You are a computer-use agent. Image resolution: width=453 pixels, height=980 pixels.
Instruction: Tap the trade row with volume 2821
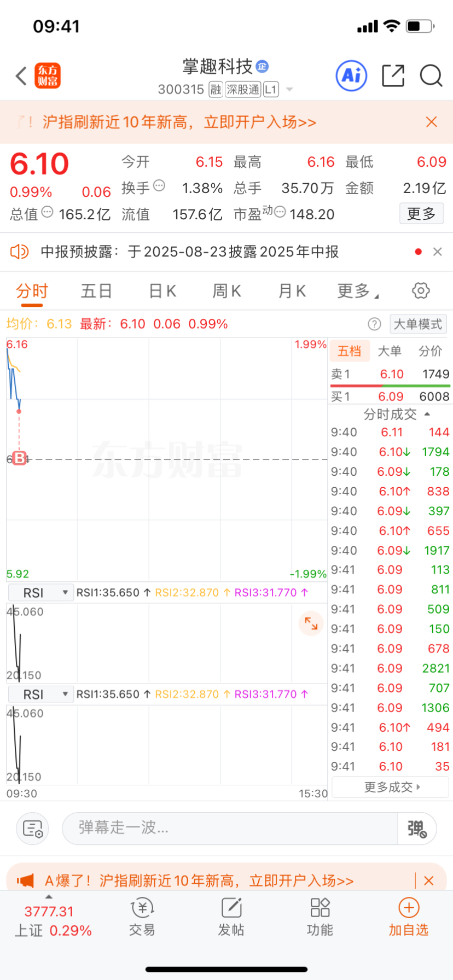(x=390, y=668)
